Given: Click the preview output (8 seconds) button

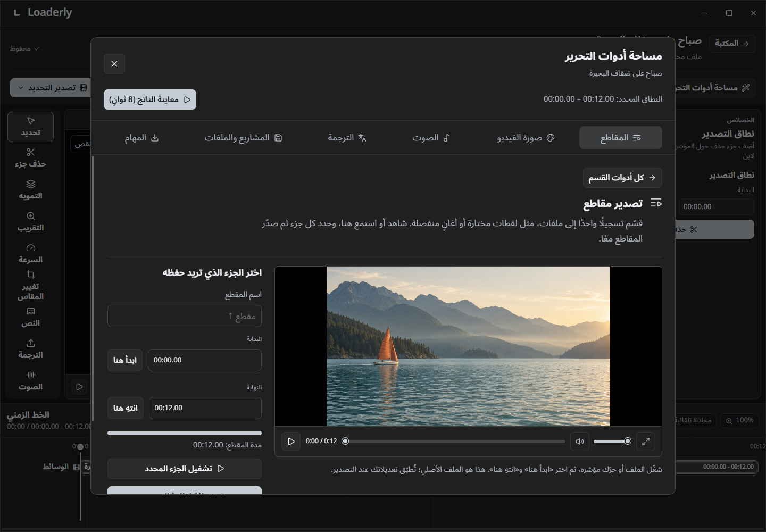Looking at the screenshot, I should [x=150, y=99].
